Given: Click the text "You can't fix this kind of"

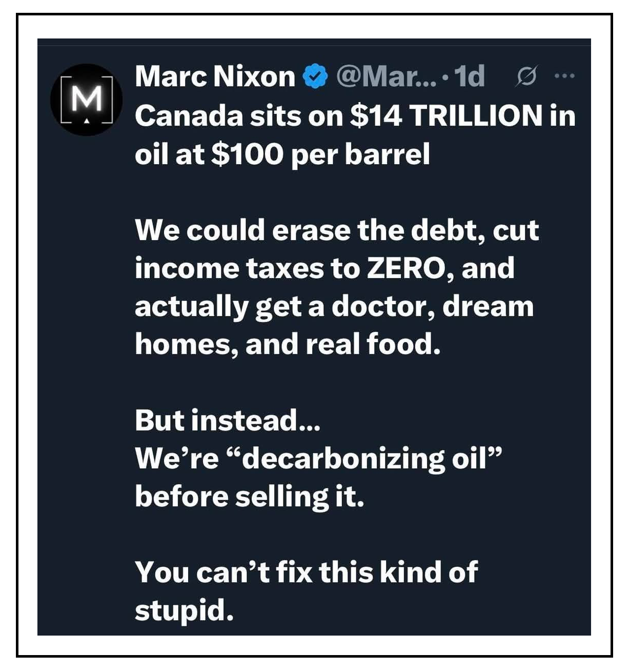Looking at the screenshot, I should [x=306, y=572].
